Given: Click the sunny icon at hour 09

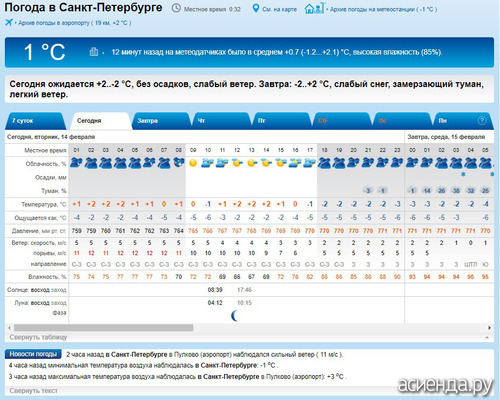Looking at the screenshot, I should 193,163.
